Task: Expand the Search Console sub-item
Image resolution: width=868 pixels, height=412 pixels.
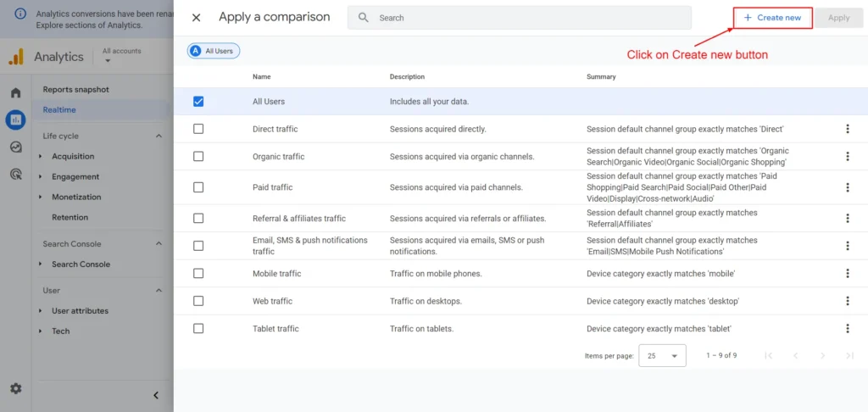Action: 41,264
